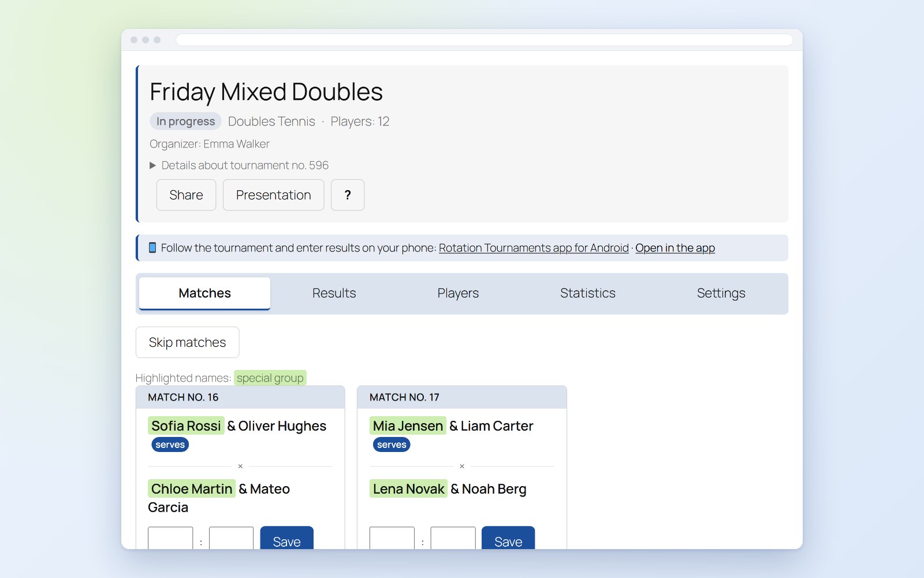Open the Share button
Screen dimensions: 924x578
[x=186, y=195]
